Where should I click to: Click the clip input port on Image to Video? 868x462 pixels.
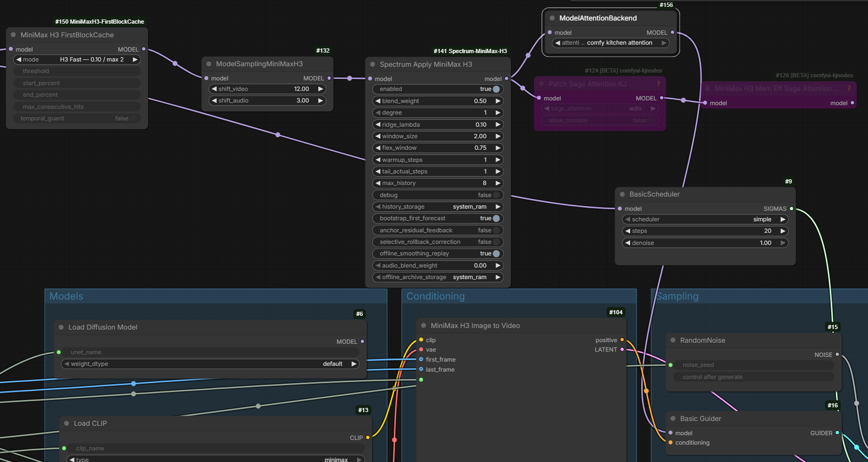421,340
